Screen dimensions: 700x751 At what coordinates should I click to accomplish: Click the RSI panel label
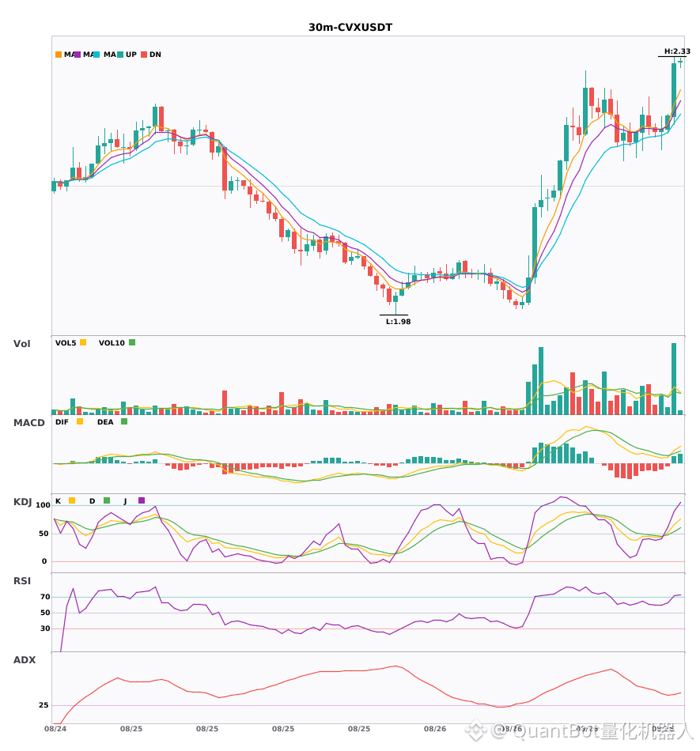coord(22,581)
